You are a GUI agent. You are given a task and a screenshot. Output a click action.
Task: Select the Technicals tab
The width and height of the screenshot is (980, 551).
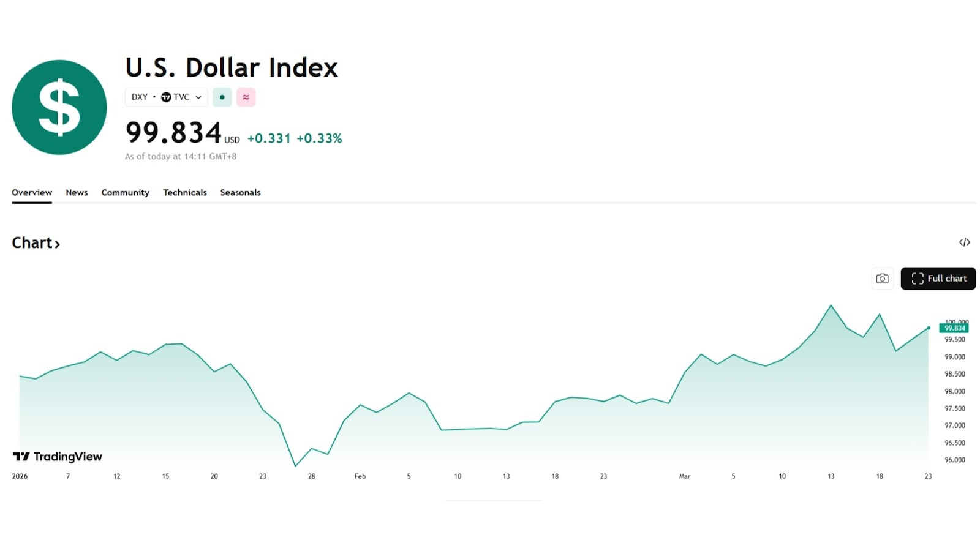coord(184,193)
